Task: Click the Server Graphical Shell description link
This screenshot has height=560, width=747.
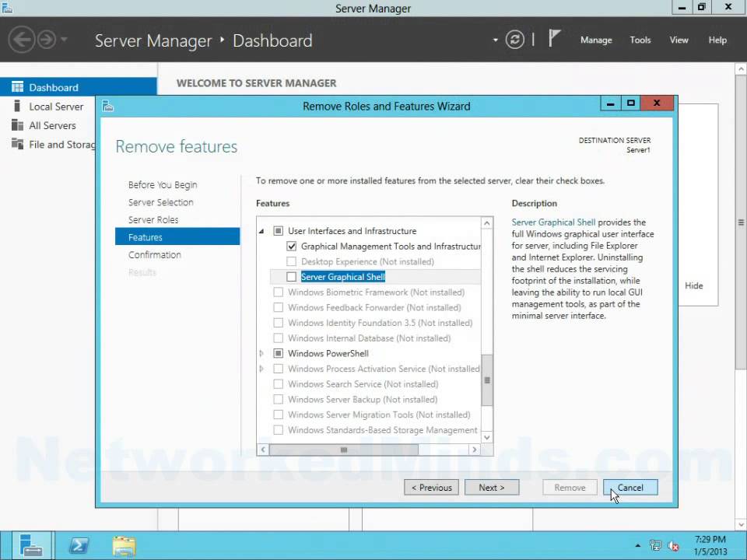Action: [553, 222]
